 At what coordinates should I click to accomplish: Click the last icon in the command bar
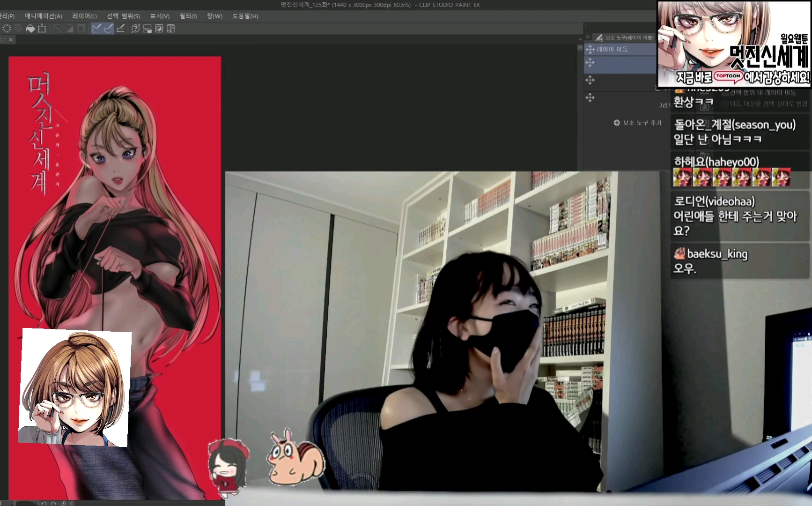point(171,29)
